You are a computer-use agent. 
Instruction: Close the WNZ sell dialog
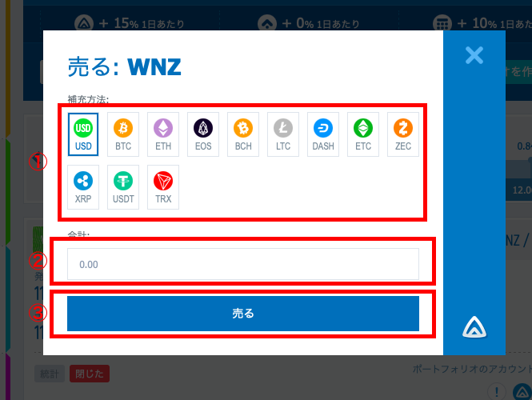tap(474, 55)
